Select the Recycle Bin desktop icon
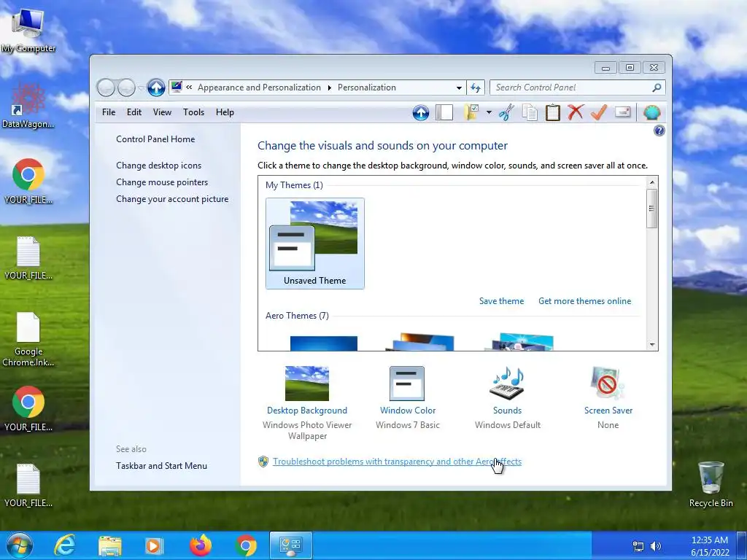Image resolution: width=747 pixels, height=560 pixels. coord(711,484)
